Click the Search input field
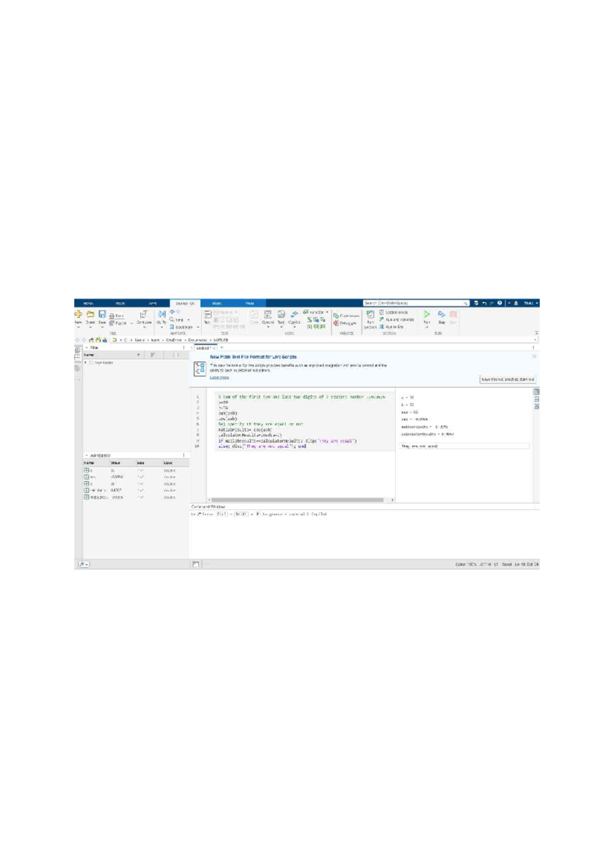 coord(416,303)
